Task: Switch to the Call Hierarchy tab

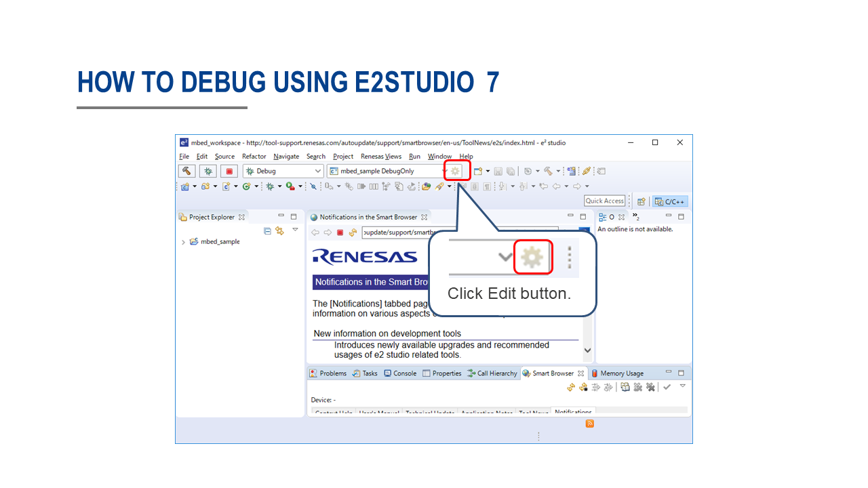Action: pos(492,373)
